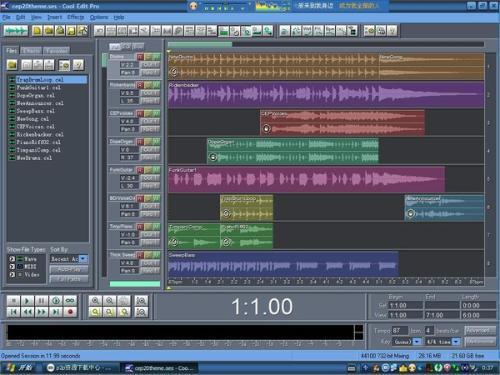Click Out 1 button on FunkGuitar track
Screen dimensions: 500x375
150,178
